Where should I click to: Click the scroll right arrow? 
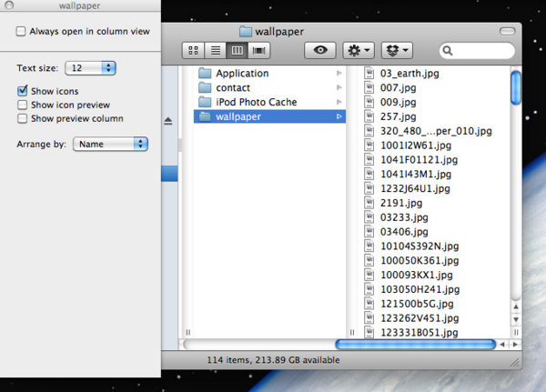click(x=515, y=345)
